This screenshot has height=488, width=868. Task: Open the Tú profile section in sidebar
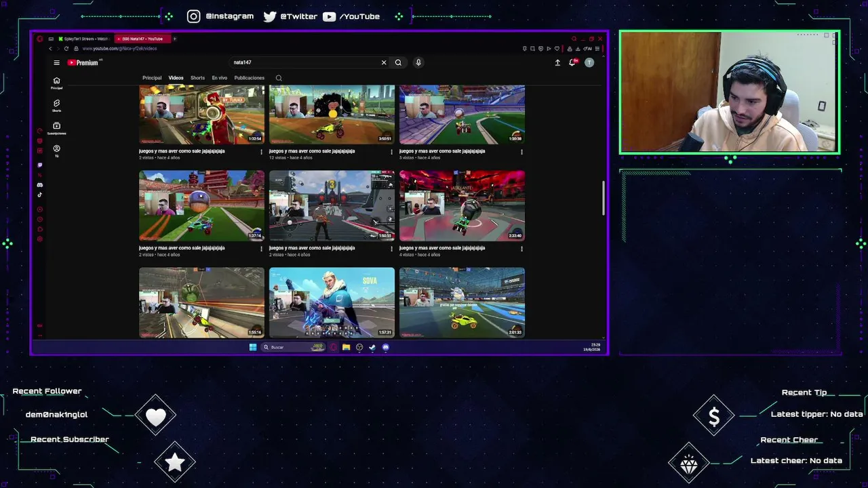point(56,150)
